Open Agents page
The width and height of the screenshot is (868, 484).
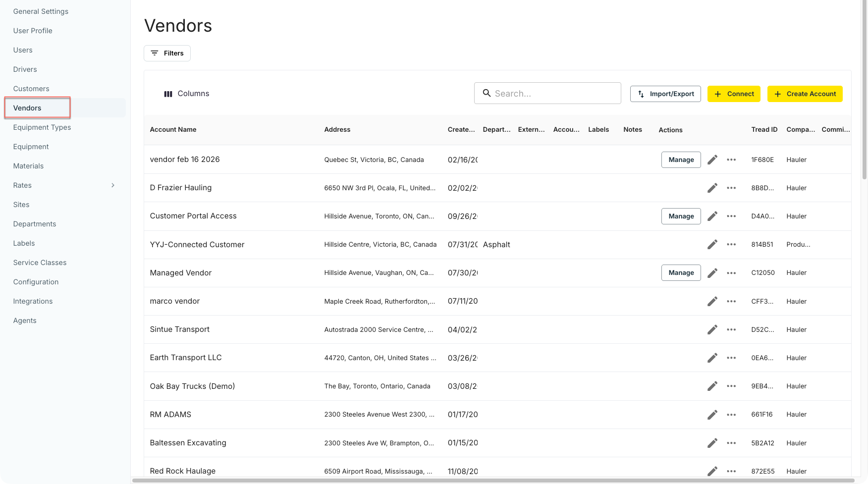(x=25, y=321)
